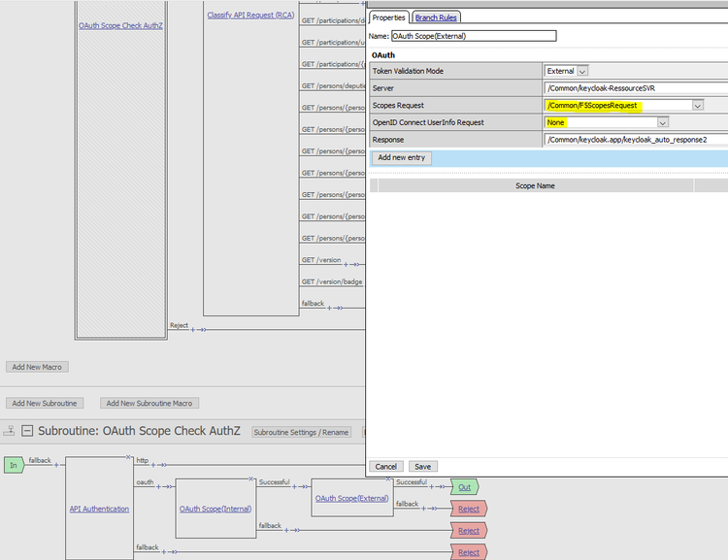Click the X on OAuth Scope(External) box

coord(390,478)
